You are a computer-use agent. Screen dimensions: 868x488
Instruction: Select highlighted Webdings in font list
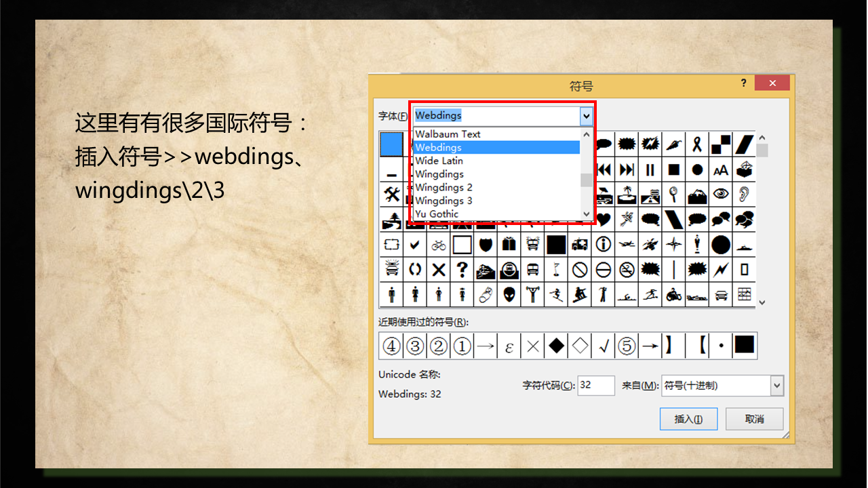[496, 147]
